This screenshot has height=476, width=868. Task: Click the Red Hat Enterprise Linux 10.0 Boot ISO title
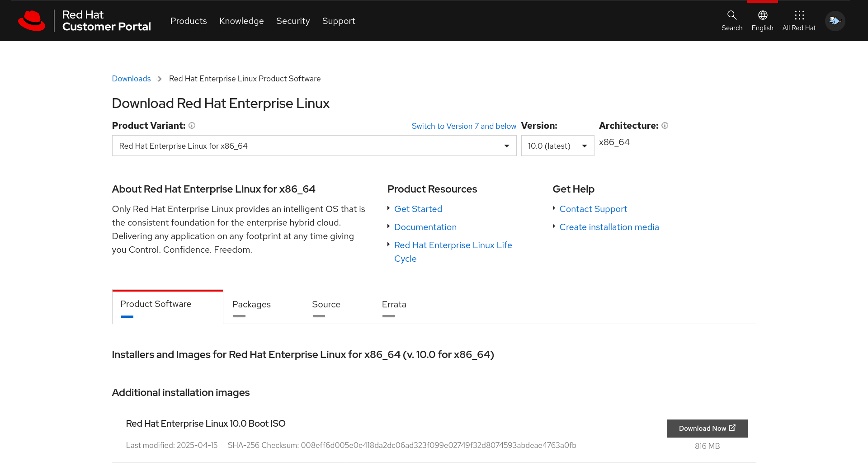coord(206,424)
